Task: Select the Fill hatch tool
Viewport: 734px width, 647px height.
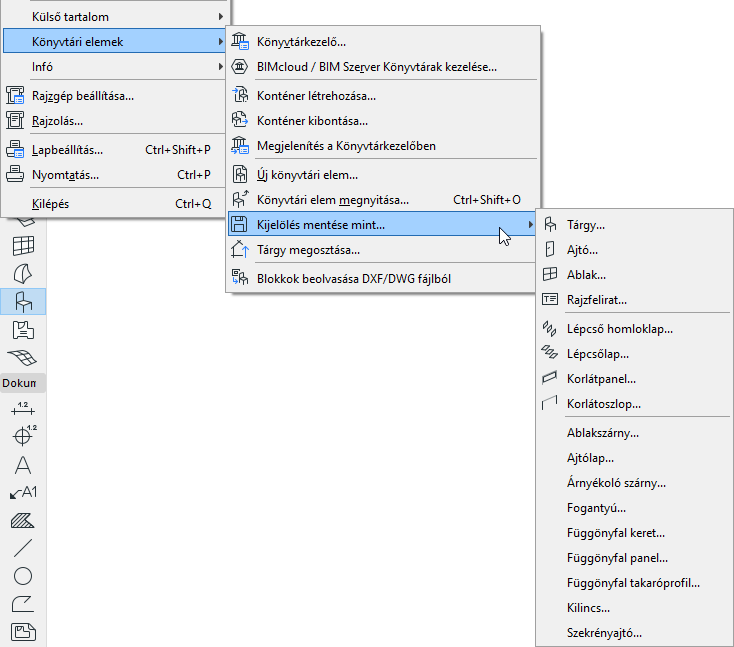Action: [23, 521]
